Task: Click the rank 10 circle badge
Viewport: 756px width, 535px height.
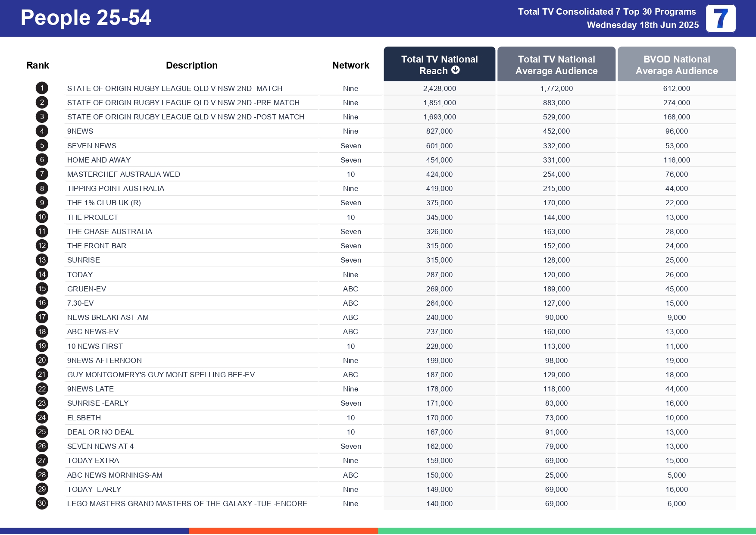Action: [x=41, y=217]
